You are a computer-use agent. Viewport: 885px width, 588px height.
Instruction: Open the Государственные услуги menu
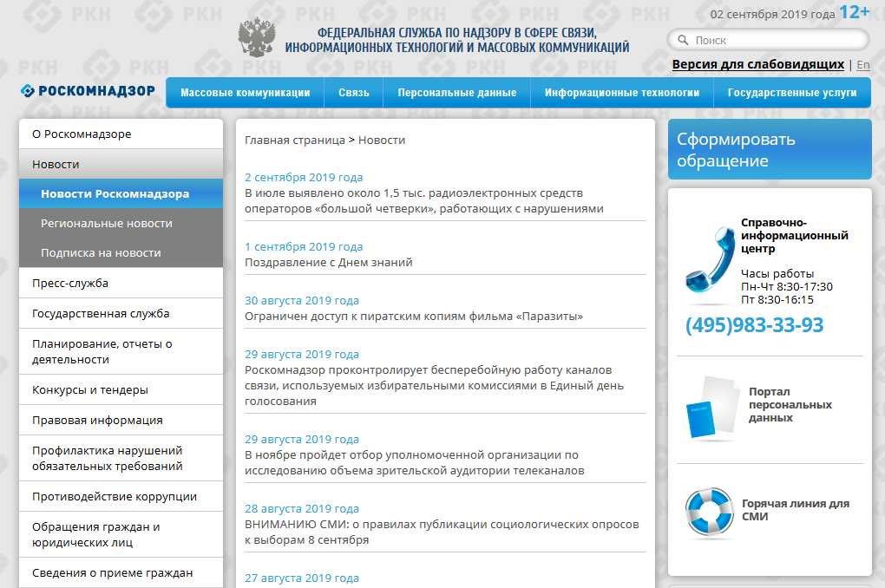coord(791,93)
